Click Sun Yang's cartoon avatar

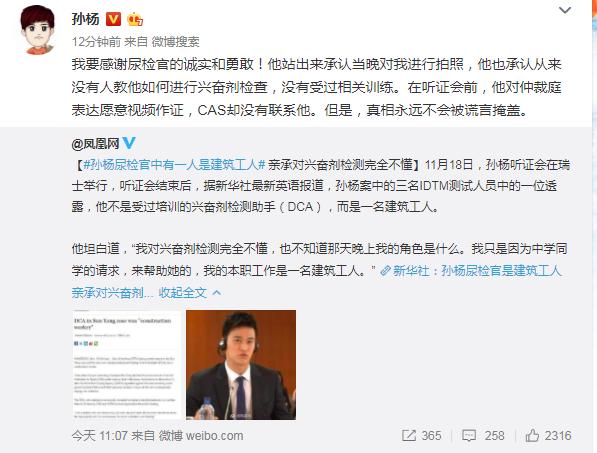[x=37, y=30]
